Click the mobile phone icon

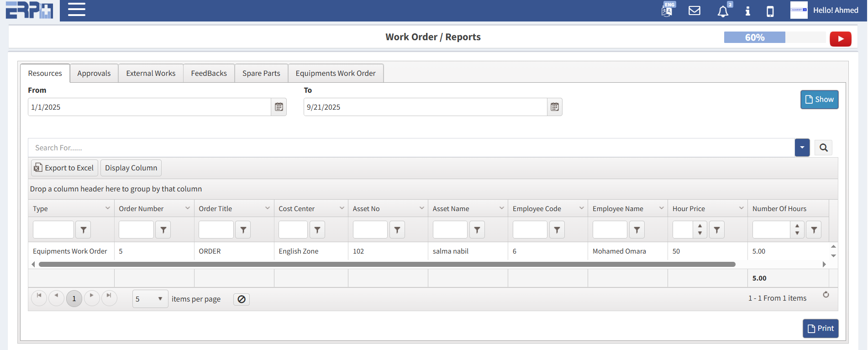[x=770, y=11]
